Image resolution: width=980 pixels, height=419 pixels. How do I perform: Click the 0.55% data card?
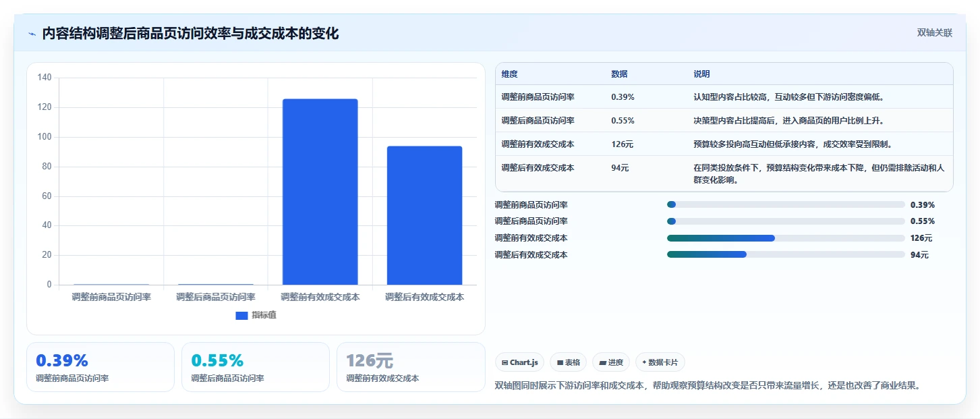click(x=256, y=367)
